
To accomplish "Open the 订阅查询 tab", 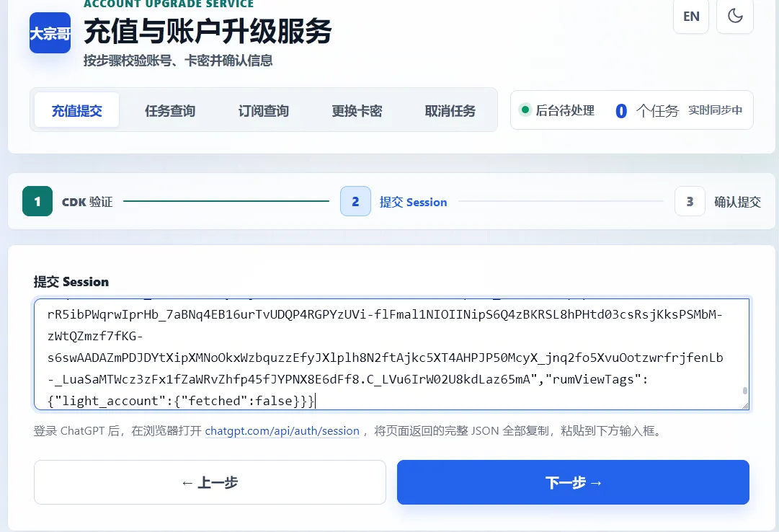I will (263, 110).
